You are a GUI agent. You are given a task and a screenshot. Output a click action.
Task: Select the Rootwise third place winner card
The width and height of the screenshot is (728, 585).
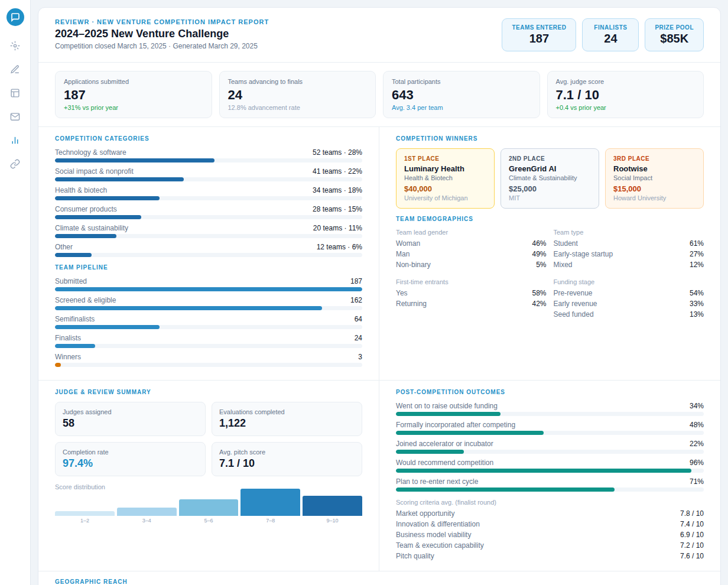tap(654, 178)
